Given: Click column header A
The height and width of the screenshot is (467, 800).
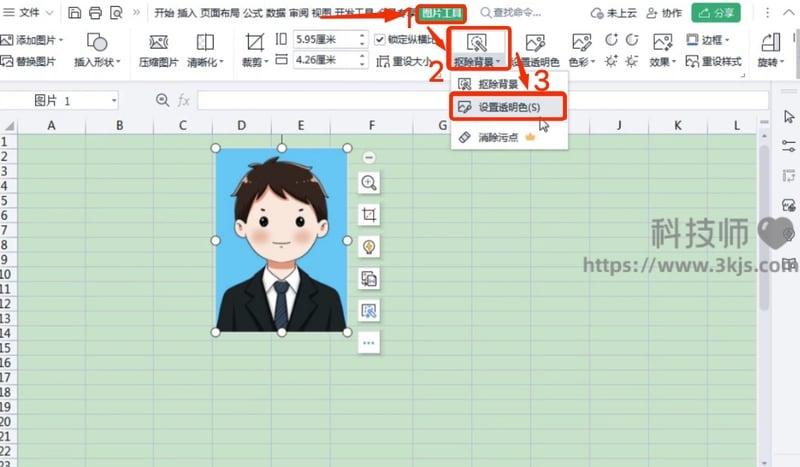Looking at the screenshot, I should pos(51,125).
